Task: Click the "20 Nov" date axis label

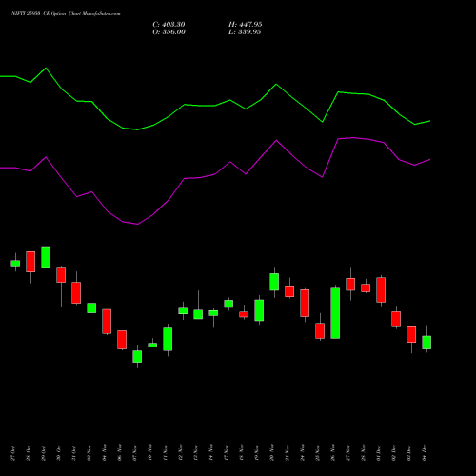Action: point(272,452)
